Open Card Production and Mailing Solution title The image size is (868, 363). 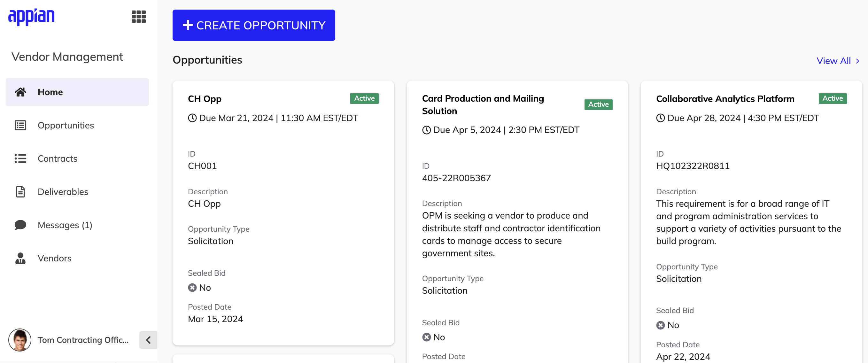point(483,104)
